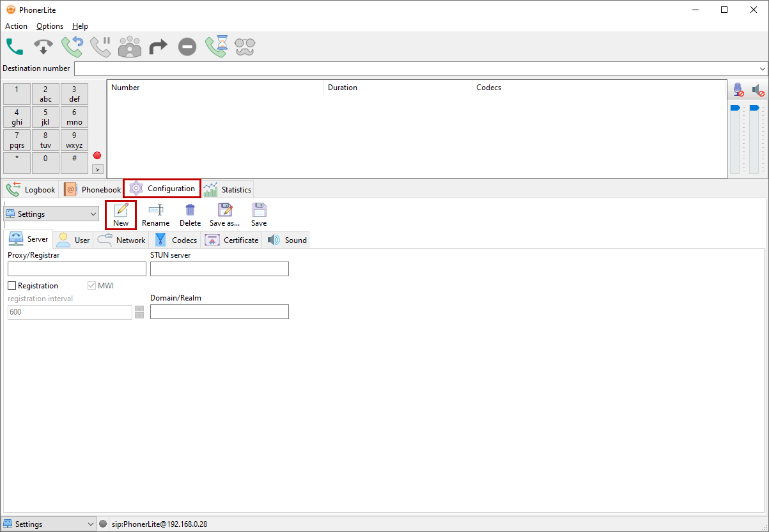Expand the Destination number dropdown
This screenshot has width=769, height=532.
[763, 68]
